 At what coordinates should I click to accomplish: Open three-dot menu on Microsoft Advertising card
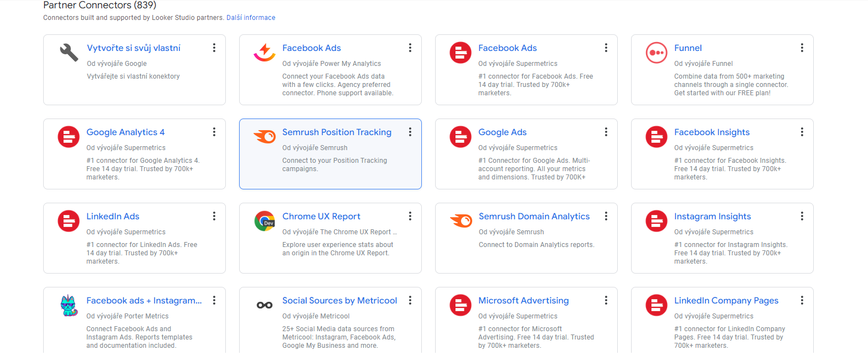click(x=606, y=300)
